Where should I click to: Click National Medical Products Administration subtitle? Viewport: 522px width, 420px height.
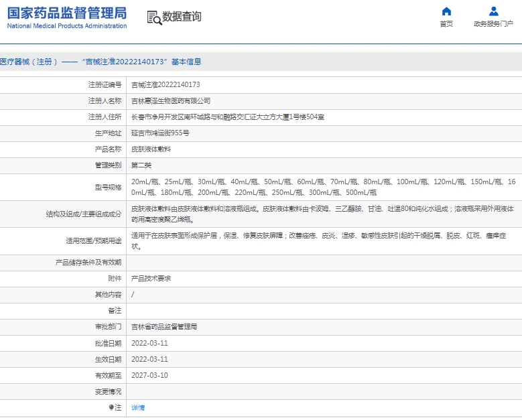(67, 26)
